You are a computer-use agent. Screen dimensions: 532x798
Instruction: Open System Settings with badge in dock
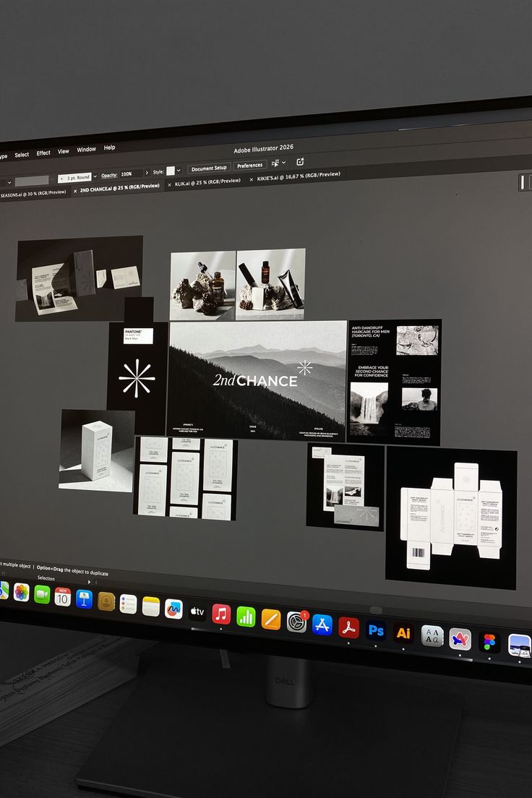tap(297, 622)
